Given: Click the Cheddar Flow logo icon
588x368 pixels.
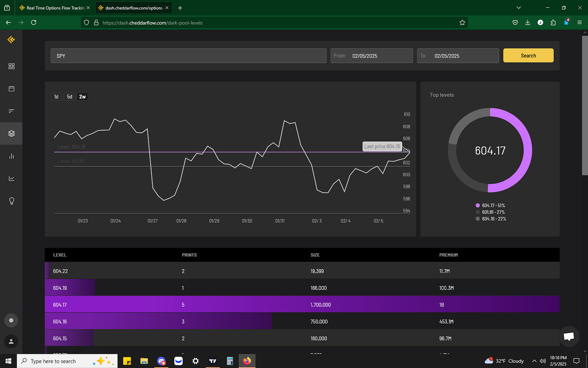Looking at the screenshot, I should (11, 40).
